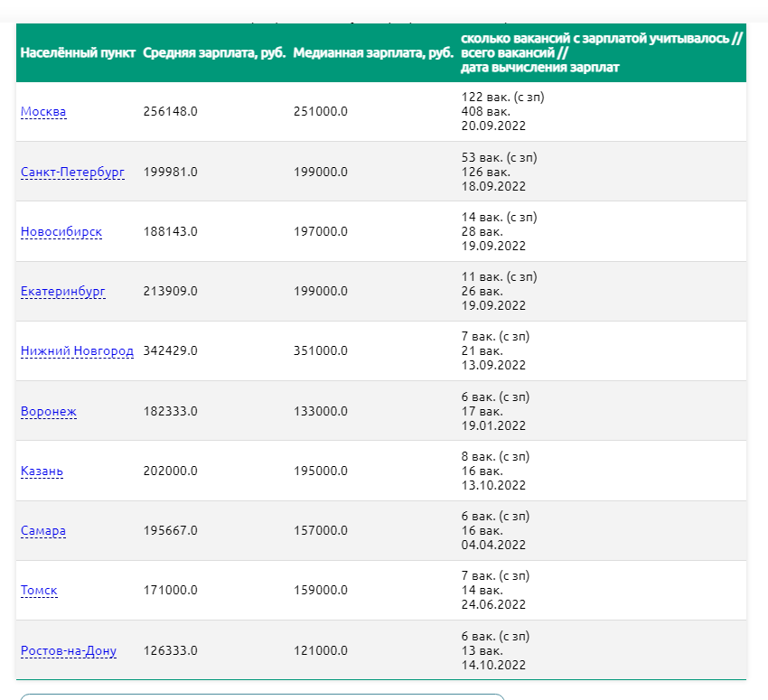Click the 53 вак. (с зп) entry
The height and width of the screenshot is (700, 768).
click(499, 158)
